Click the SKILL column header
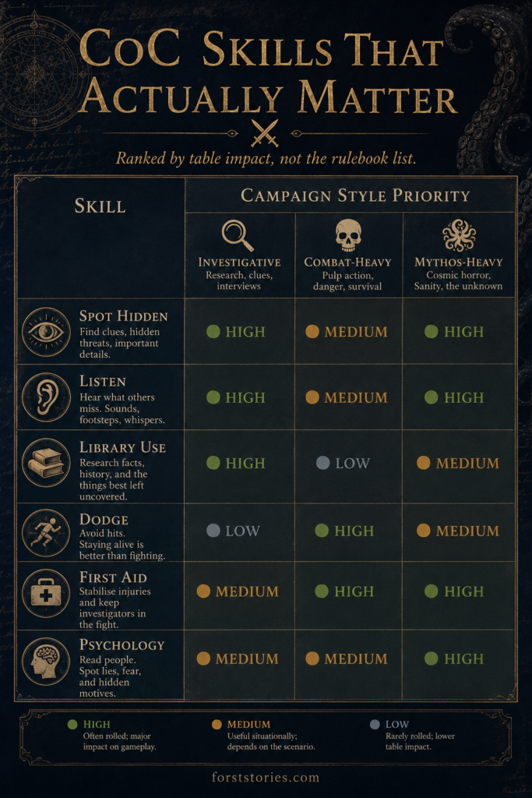Screen dimensions: 532x798 tap(100, 206)
